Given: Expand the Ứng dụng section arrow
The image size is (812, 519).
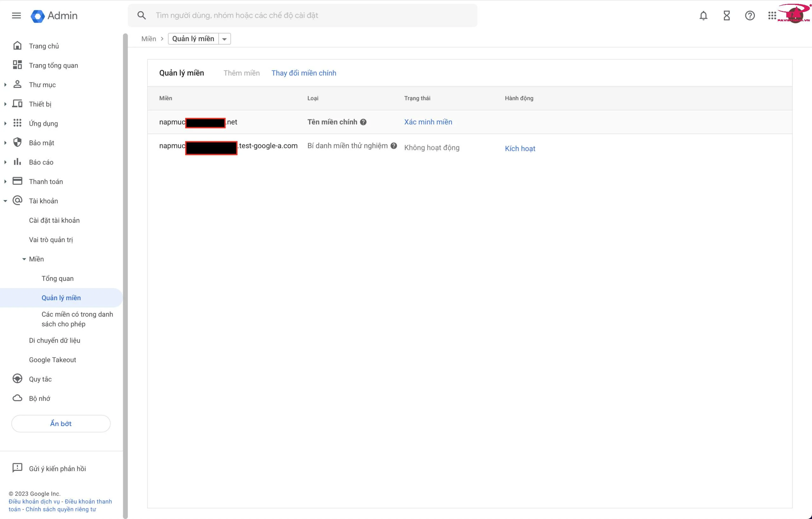Looking at the screenshot, I should 5,123.
